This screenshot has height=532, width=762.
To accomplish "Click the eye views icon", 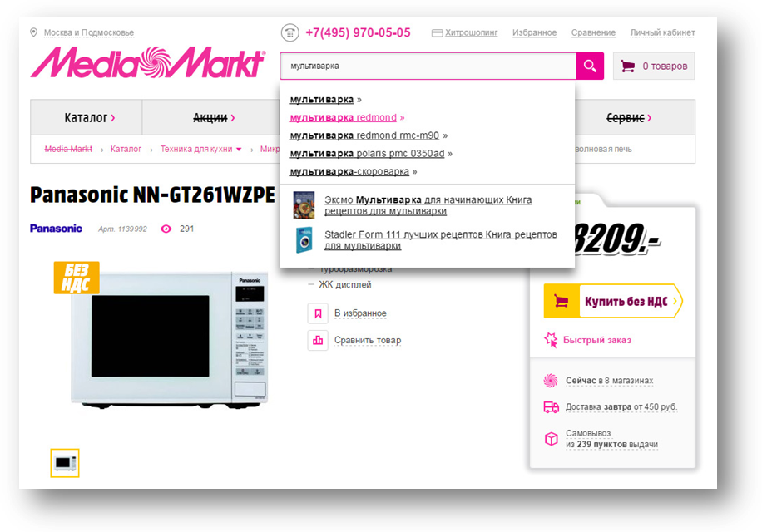I will tap(166, 229).
